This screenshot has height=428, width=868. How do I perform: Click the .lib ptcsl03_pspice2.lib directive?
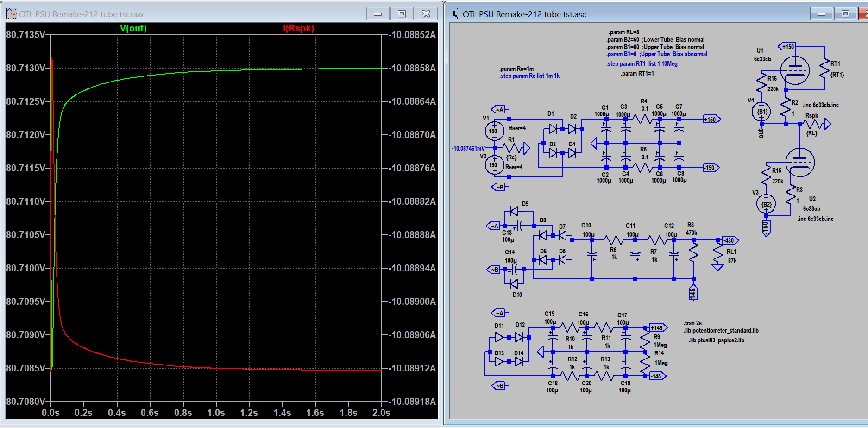716,340
